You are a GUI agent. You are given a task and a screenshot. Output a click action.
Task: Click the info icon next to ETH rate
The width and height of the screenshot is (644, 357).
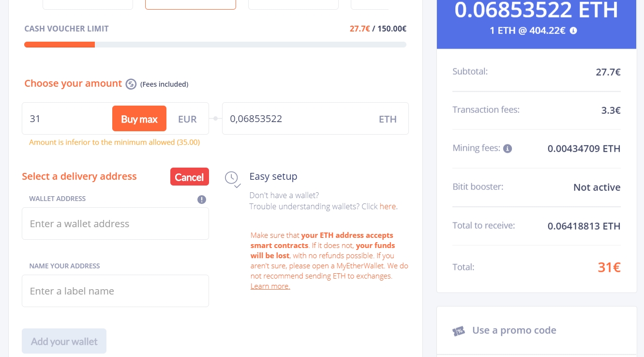pos(573,31)
